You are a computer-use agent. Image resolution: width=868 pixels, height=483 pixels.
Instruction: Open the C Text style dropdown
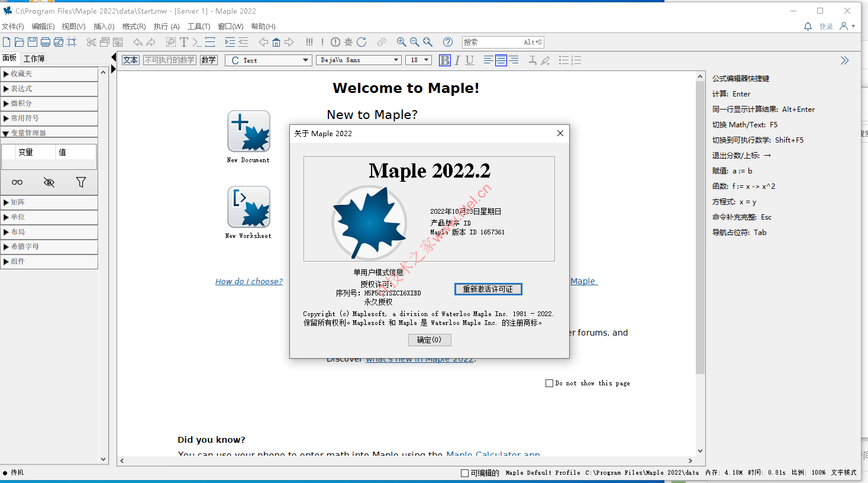269,60
